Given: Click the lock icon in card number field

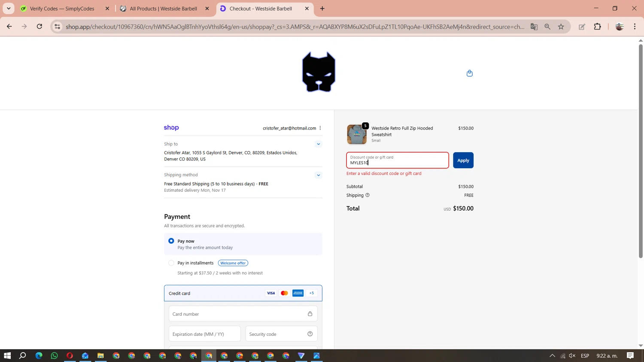Looking at the screenshot, I should click(310, 314).
